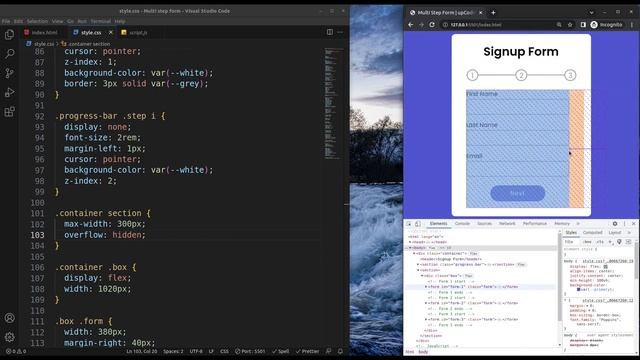Toggle the Chrome side panel icon
The image size is (640, 360).
coord(583,24)
